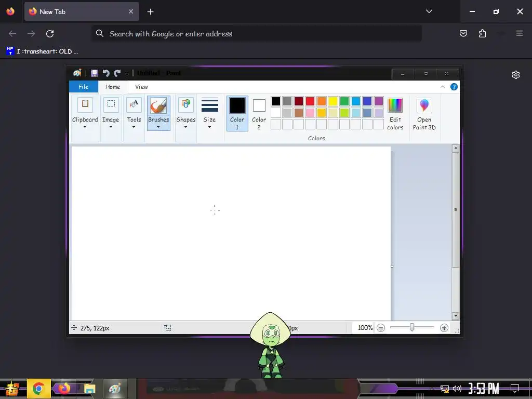Screen dimensions: 532x399
Task: Pick the pink color swatch
Action: click(x=310, y=113)
